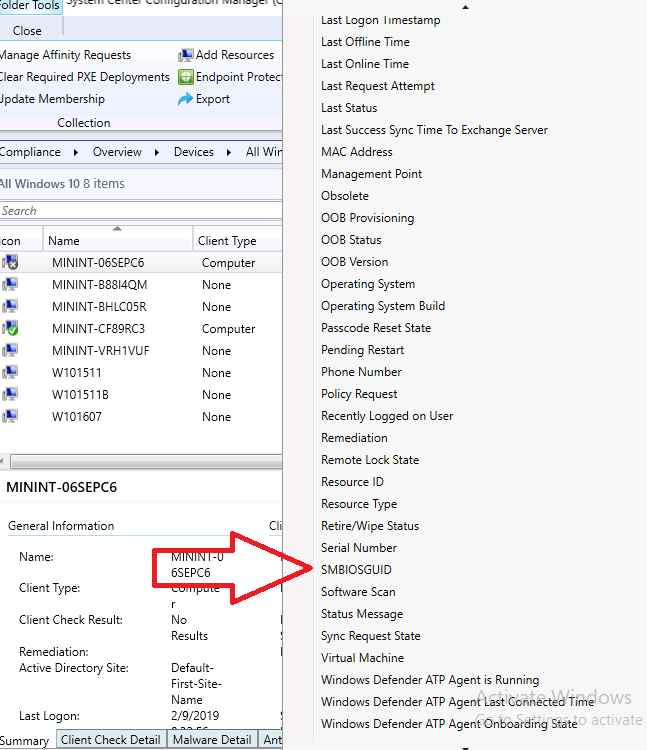Click Compliance in the breadcrumb
This screenshot has width=647, height=750.
tap(30, 152)
